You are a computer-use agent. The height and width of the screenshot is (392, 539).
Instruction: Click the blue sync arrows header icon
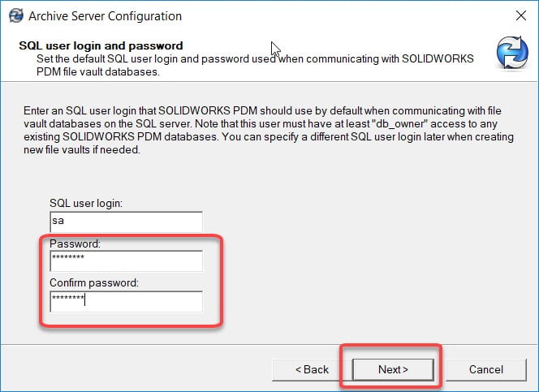coord(512,54)
